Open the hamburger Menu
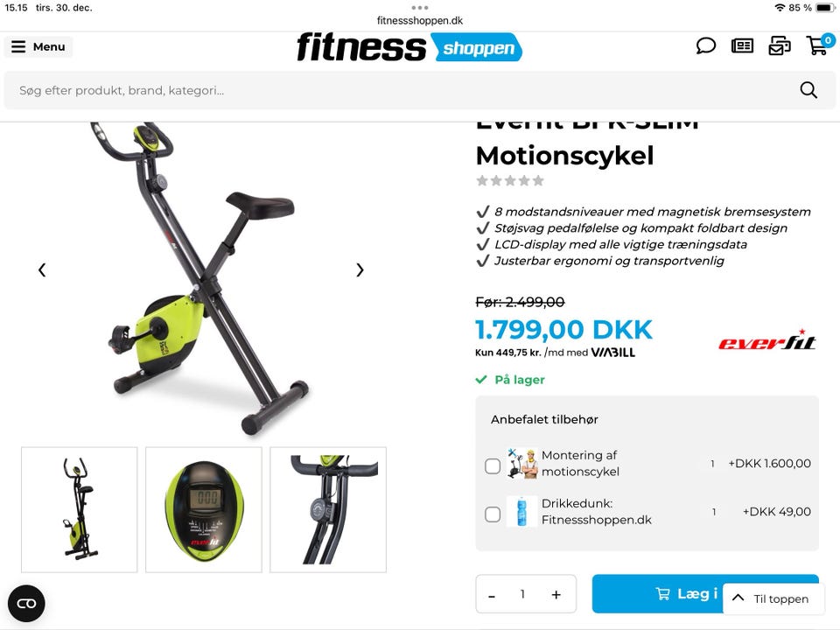 pyautogui.click(x=38, y=46)
